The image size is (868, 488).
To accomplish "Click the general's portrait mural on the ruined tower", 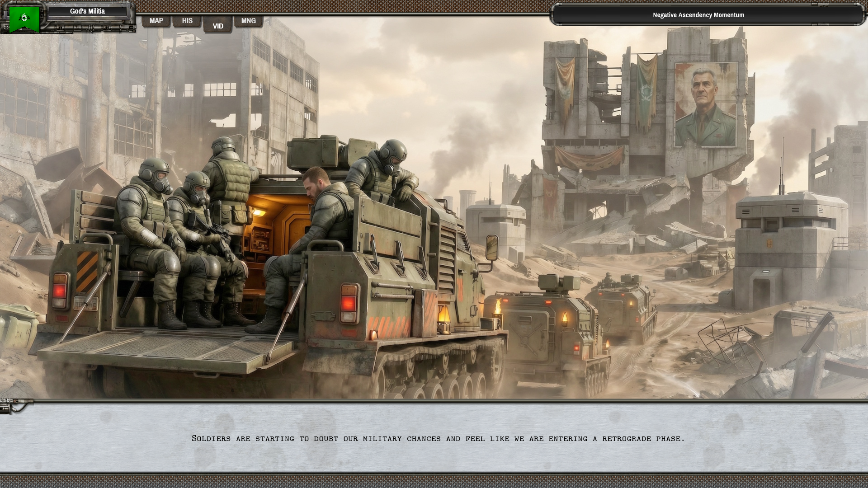I will 705,105.
